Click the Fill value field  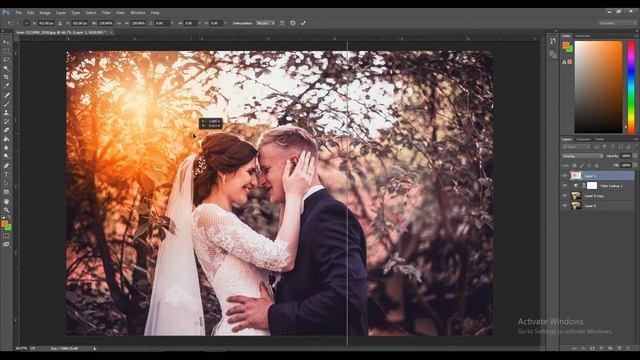(x=626, y=165)
